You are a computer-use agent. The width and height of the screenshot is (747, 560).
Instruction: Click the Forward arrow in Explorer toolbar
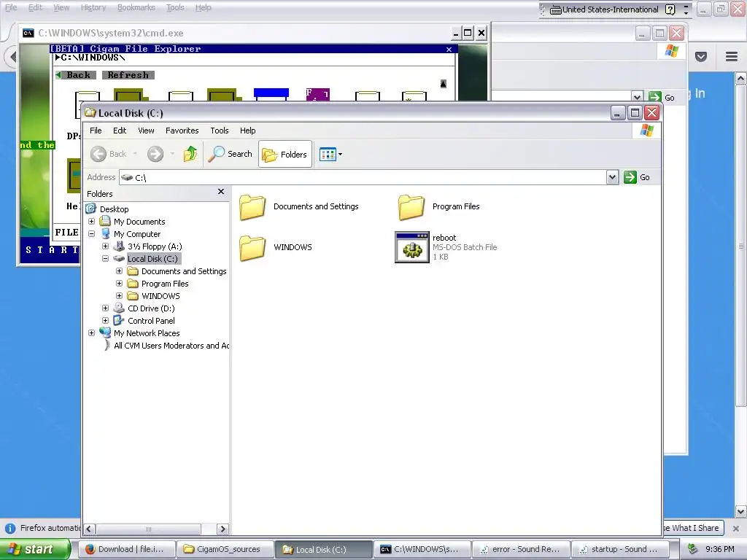pyautogui.click(x=155, y=154)
